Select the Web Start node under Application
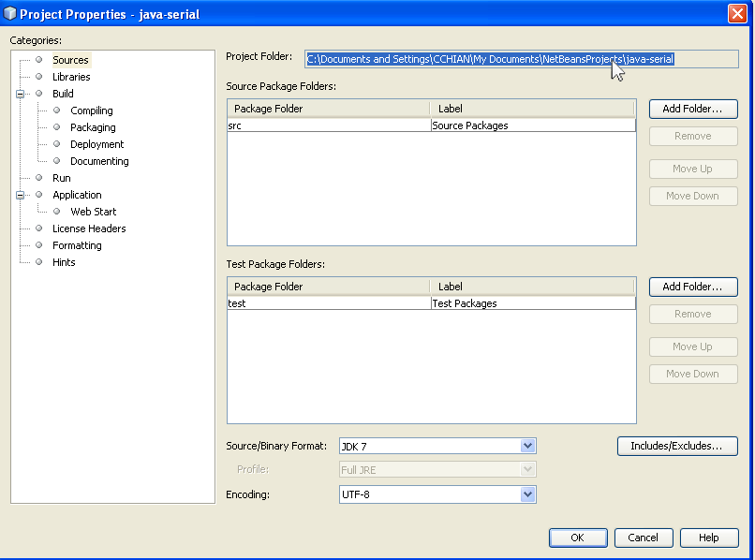Screen dimensions: 755x560 click(93, 211)
